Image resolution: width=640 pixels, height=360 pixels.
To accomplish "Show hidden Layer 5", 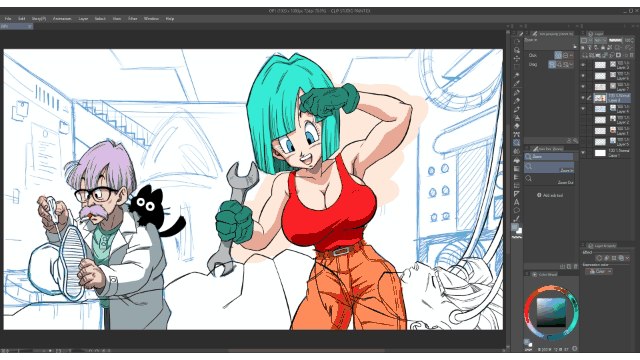I will (x=583, y=142).
